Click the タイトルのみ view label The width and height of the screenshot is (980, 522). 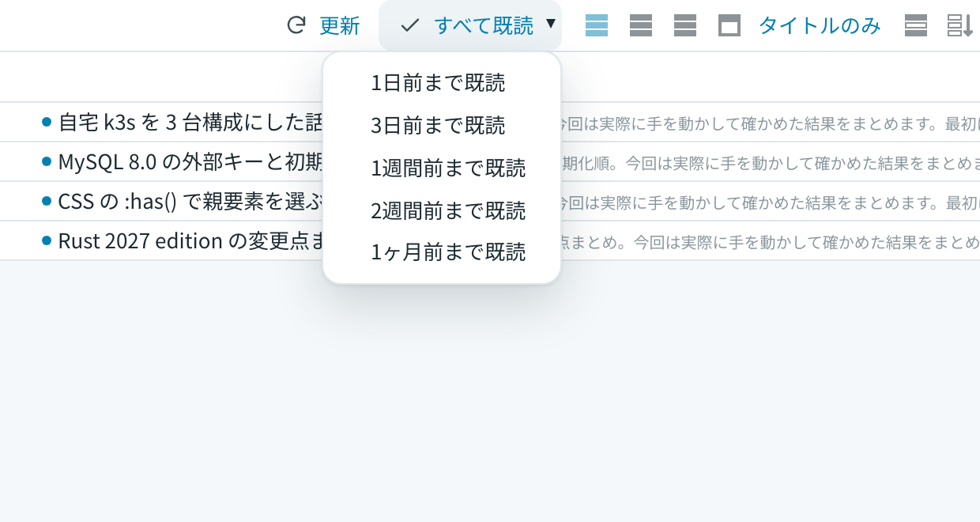(820, 25)
